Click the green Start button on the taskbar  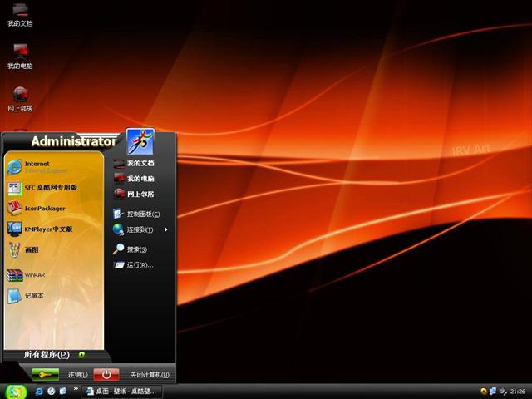(15, 392)
